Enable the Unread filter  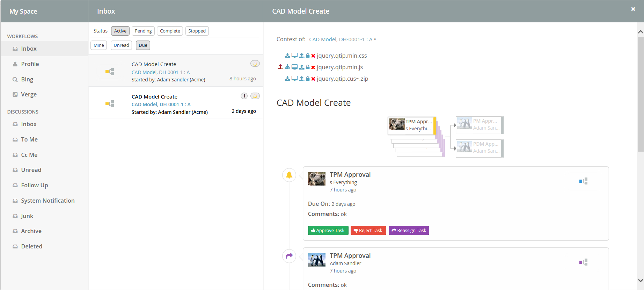(x=121, y=45)
